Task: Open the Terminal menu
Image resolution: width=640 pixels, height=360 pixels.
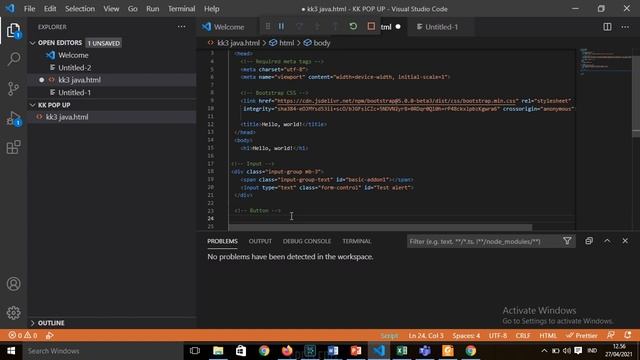Action: click(x=182, y=9)
